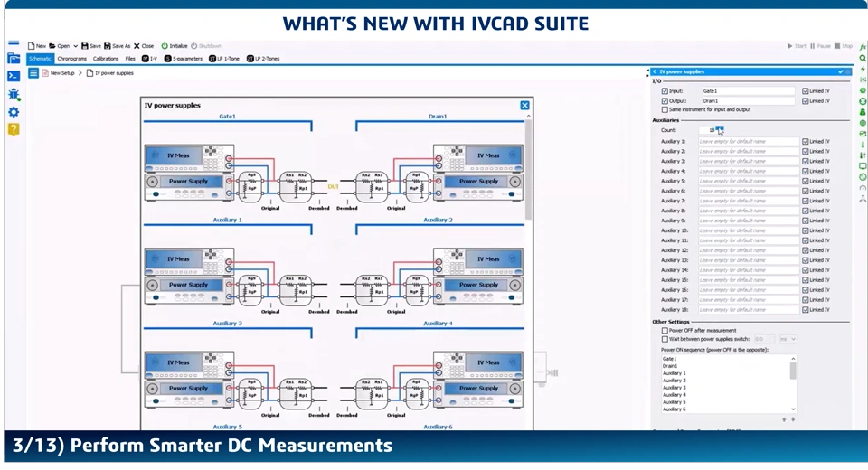Click the green monitor icon in right toolbar

[x=863, y=166]
